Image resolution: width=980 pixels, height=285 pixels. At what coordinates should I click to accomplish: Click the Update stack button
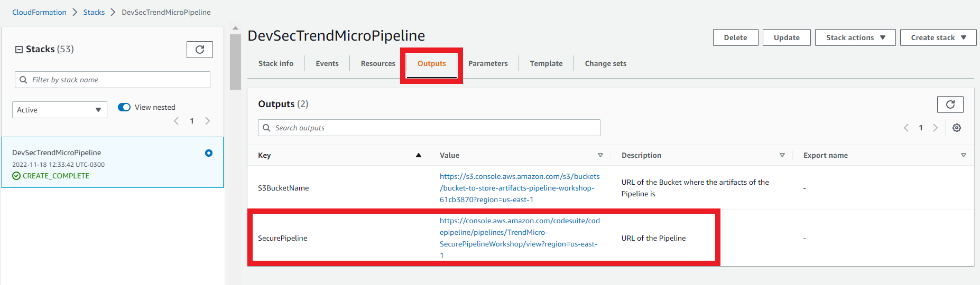[787, 37]
